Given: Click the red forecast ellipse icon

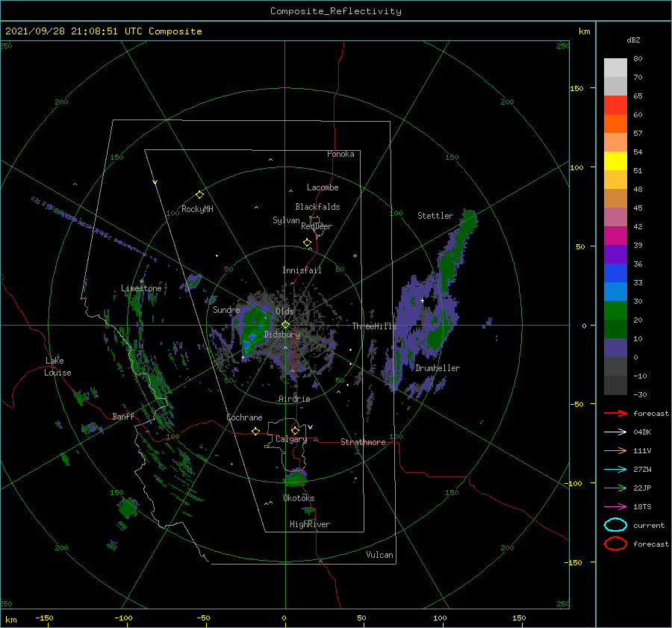Looking at the screenshot, I should [x=615, y=544].
